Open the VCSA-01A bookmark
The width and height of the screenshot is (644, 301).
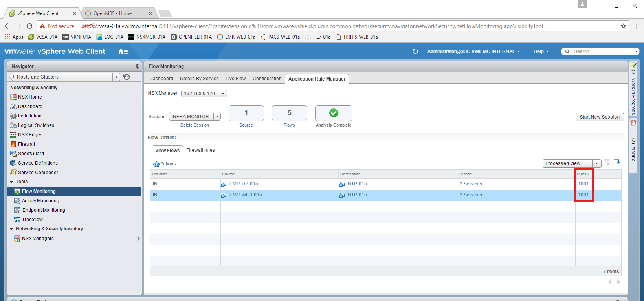43,37
